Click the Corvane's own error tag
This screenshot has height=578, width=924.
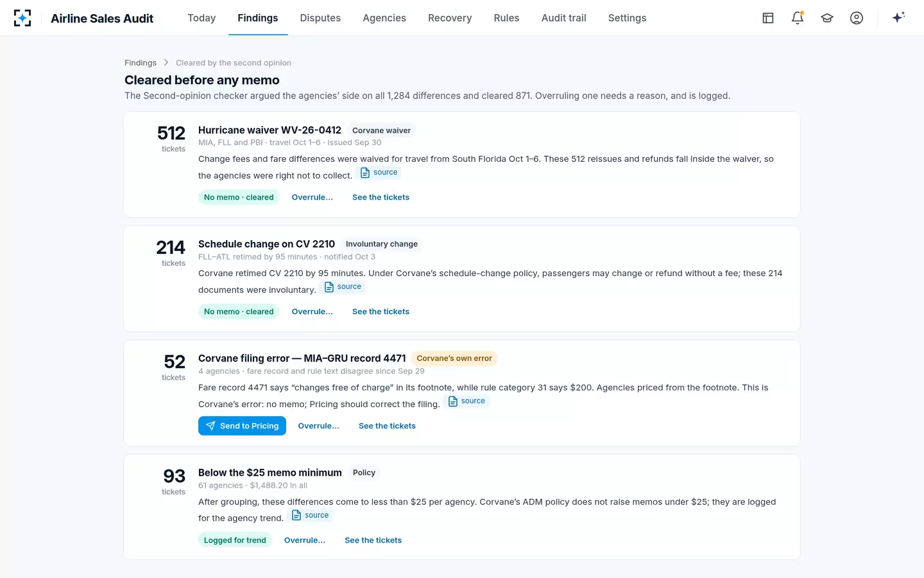(x=454, y=358)
